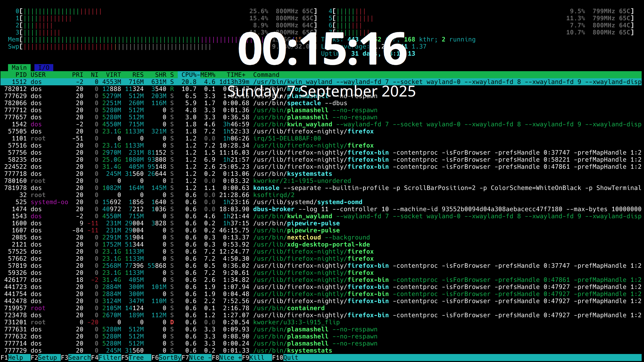Select process row PID 782012 htop
This screenshot has height=362, width=644.
pyautogui.click(x=321, y=89)
